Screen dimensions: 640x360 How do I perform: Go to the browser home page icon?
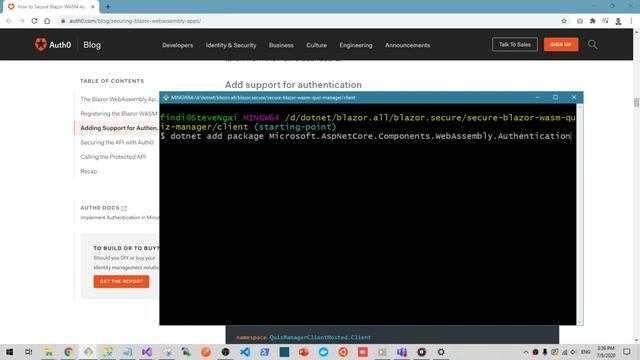[47, 21]
